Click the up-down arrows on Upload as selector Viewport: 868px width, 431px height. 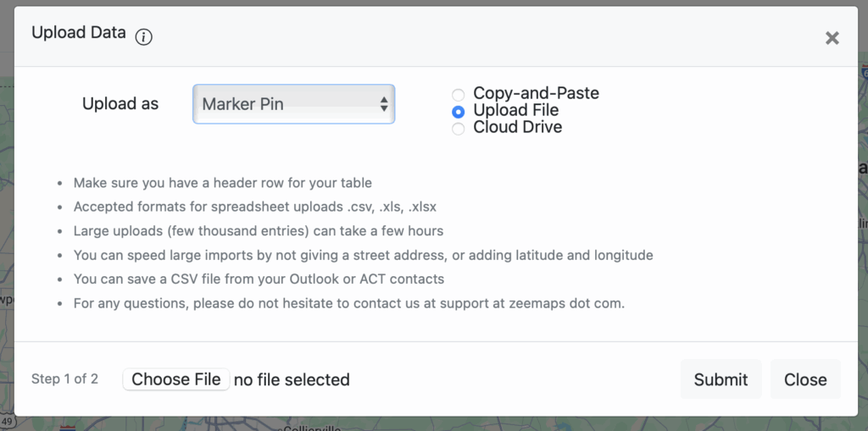[384, 104]
